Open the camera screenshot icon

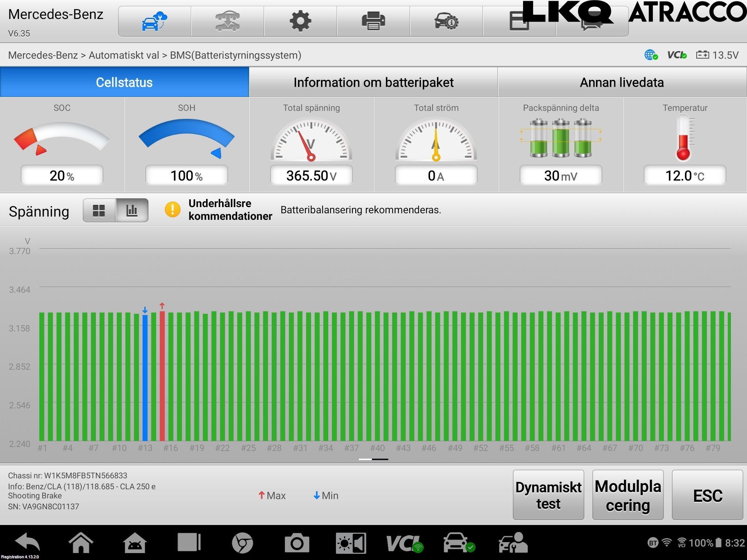(297, 543)
